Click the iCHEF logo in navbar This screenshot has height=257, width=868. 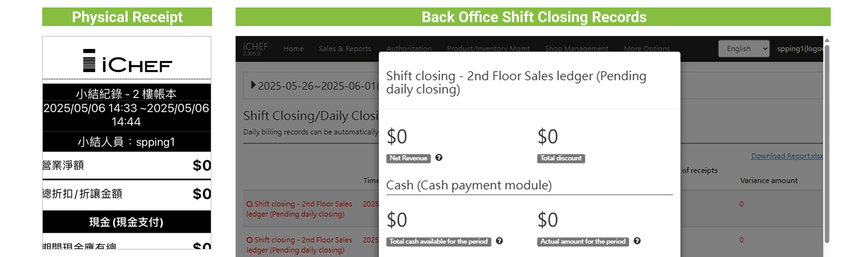pos(255,48)
